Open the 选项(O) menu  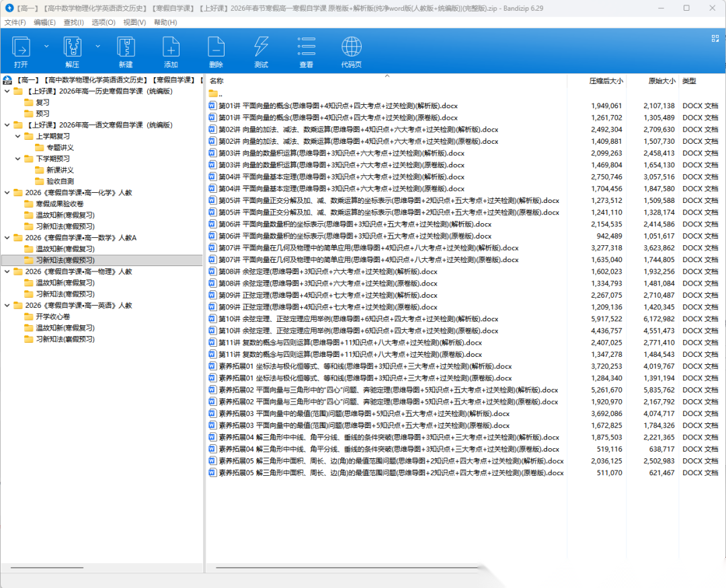click(x=104, y=22)
